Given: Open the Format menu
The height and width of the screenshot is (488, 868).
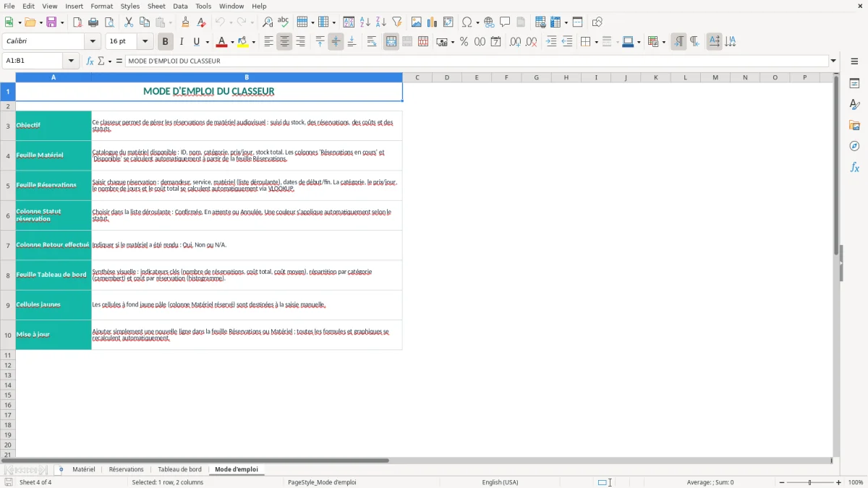Looking at the screenshot, I should (101, 6).
